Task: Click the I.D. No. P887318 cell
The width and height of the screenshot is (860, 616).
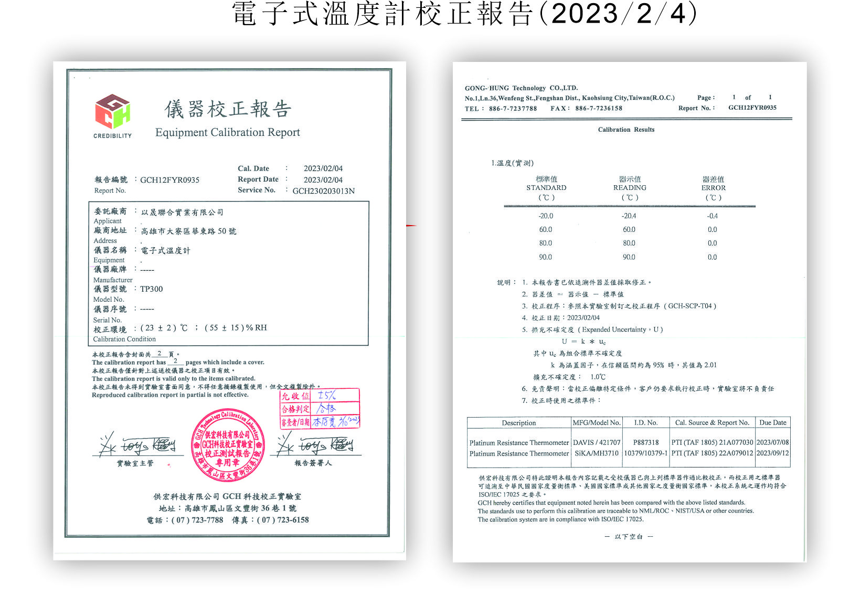Action: [x=645, y=443]
